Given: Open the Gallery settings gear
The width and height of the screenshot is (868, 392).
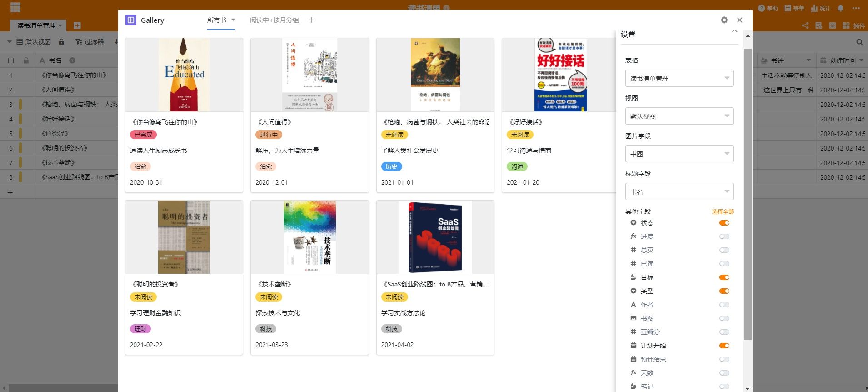Looking at the screenshot, I should coord(724,20).
